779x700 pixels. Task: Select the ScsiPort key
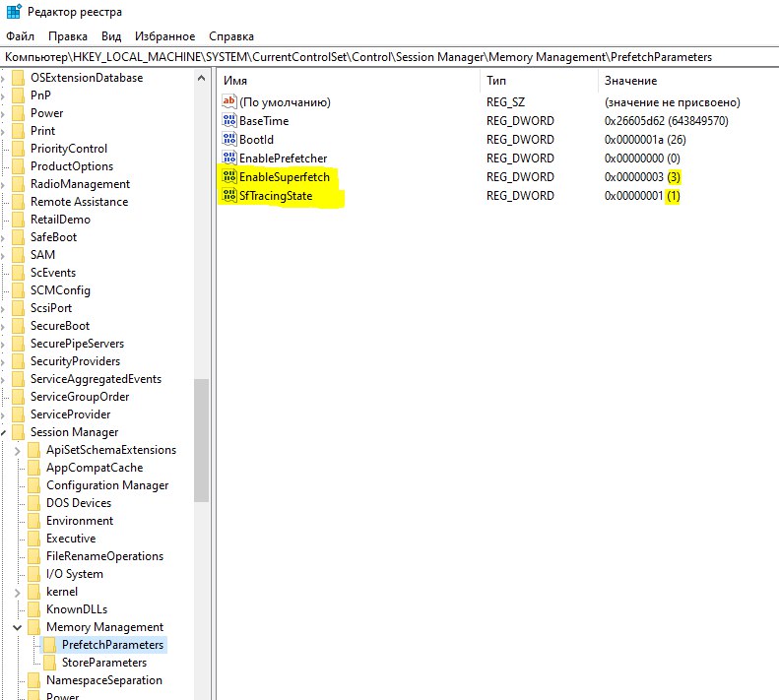pos(51,308)
